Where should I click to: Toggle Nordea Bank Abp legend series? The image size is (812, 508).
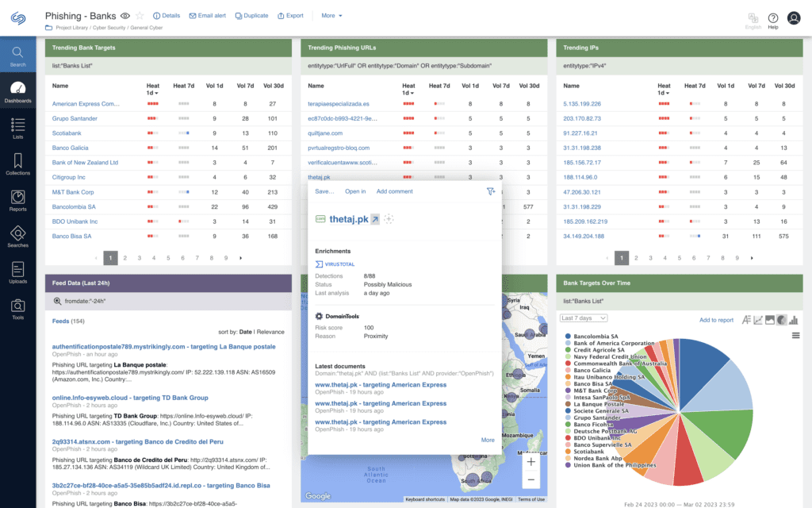(593, 458)
